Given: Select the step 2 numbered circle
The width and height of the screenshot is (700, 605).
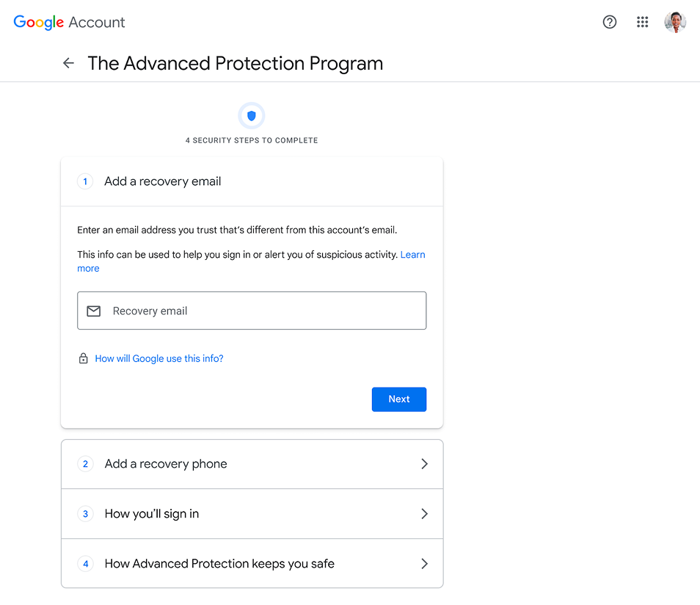Looking at the screenshot, I should [x=85, y=464].
